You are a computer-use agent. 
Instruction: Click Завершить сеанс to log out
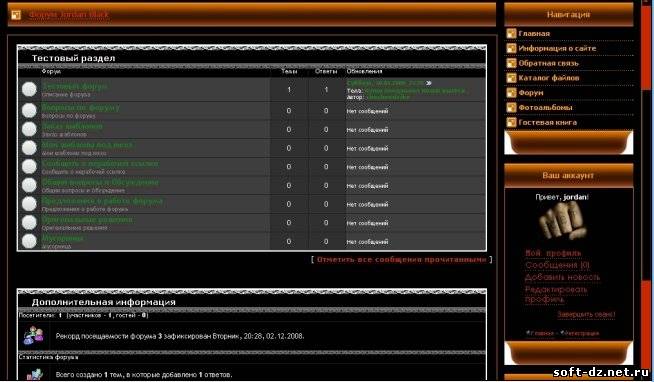pos(586,314)
